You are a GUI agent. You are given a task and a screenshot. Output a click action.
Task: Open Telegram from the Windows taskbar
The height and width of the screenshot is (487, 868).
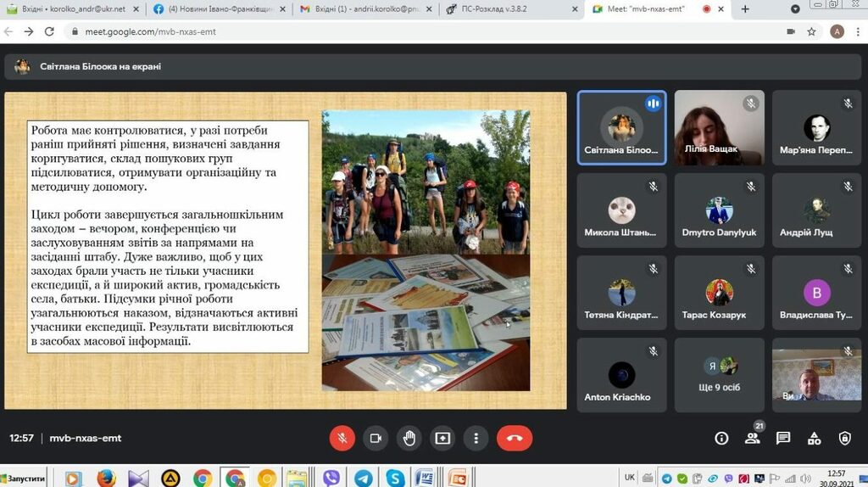[363, 478]
